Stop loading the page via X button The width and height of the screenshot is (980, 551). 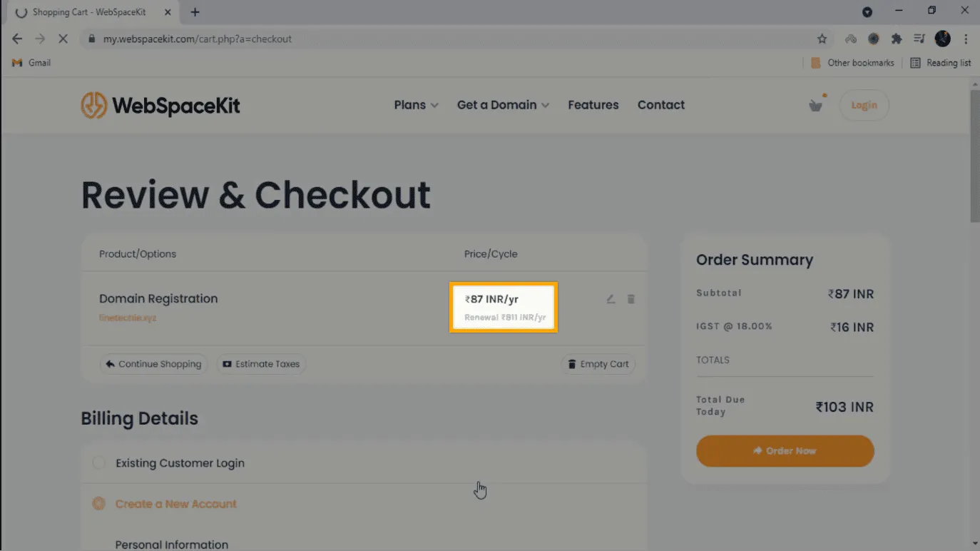tap(63, 39)
